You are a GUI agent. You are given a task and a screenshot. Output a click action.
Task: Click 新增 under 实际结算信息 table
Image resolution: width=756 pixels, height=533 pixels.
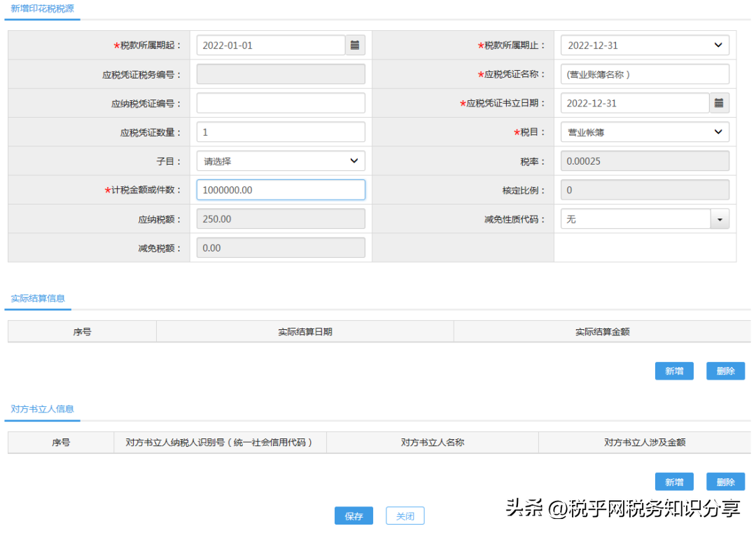[x=674, y=371]
